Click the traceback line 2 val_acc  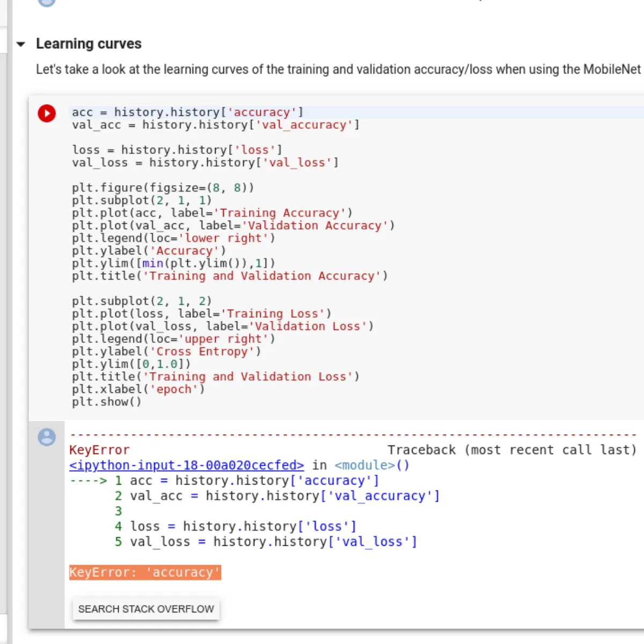(277, 496)
